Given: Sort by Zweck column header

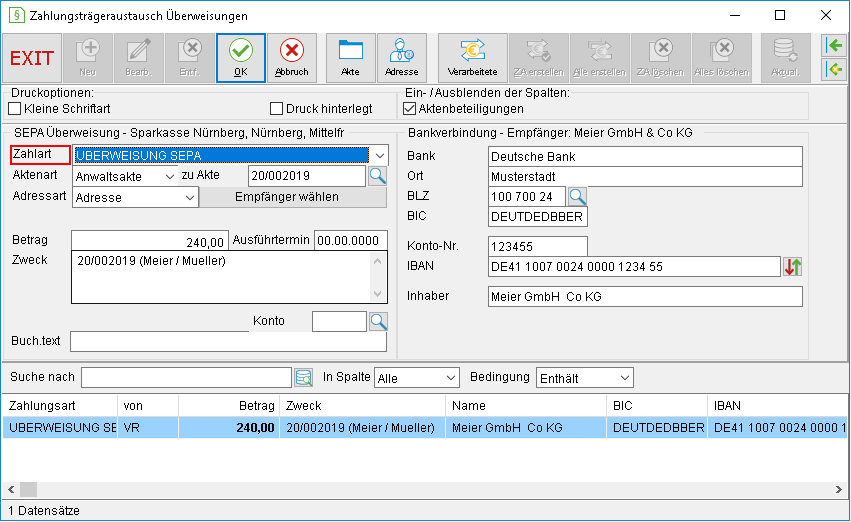Looking at the screenshot, I should tap(362, 406).
